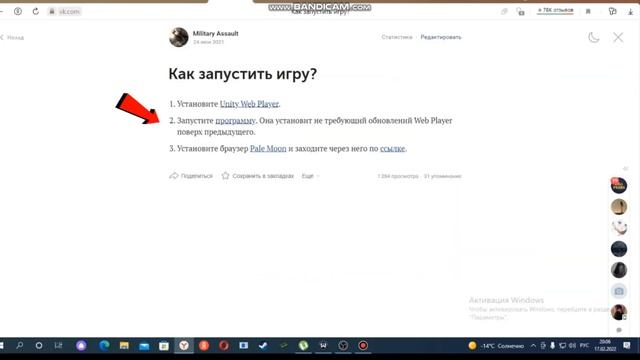Viewport: 640px width, 360px height.
Task: Open the Mail app from the taskbar
Action: click(144, 346)
